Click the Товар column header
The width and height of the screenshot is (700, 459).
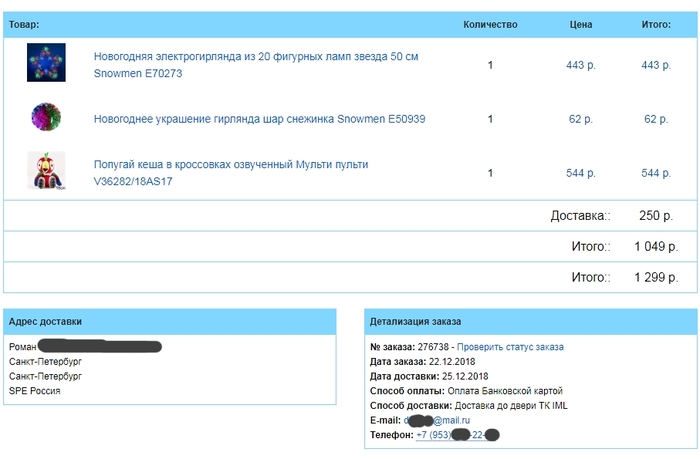[24, 25]
